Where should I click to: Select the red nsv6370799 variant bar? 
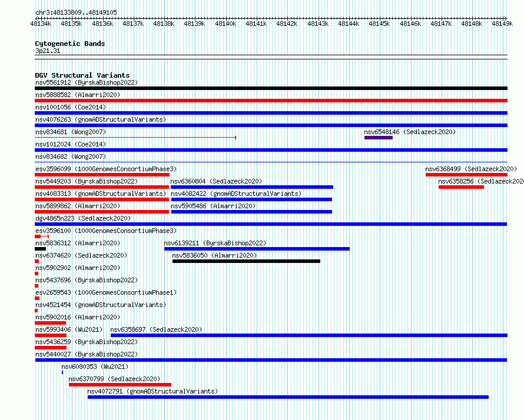tap(120, 385)
